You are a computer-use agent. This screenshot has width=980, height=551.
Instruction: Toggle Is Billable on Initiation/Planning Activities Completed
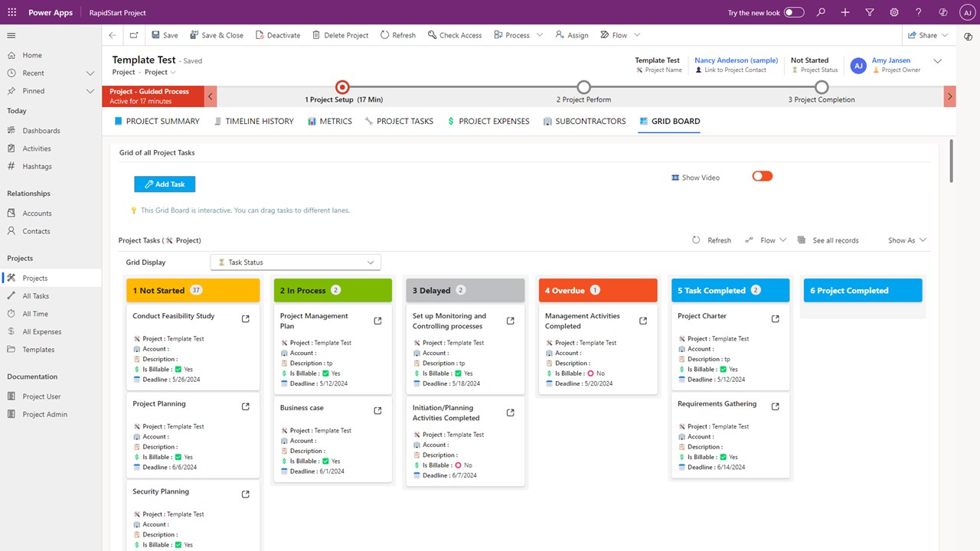point(458,465)
